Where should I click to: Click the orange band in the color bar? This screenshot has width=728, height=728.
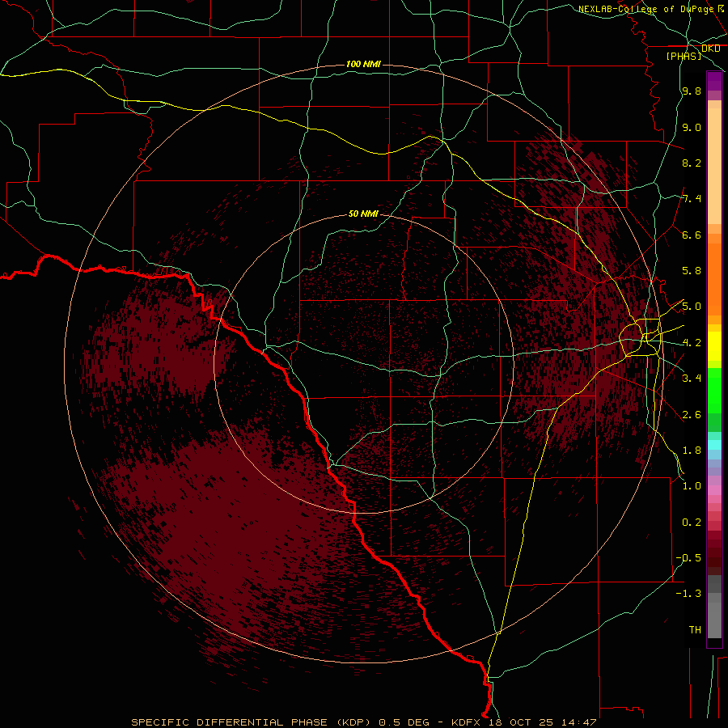[714, 278]
